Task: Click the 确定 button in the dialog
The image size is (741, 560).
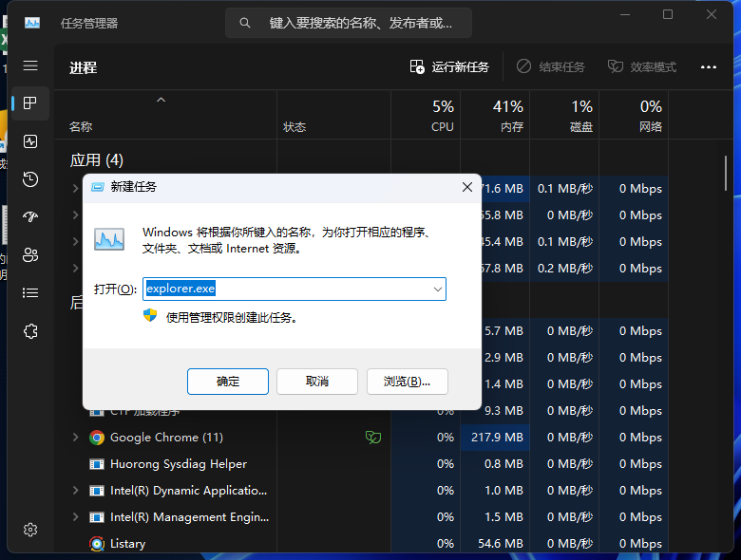Action: [x=228, y=382]
